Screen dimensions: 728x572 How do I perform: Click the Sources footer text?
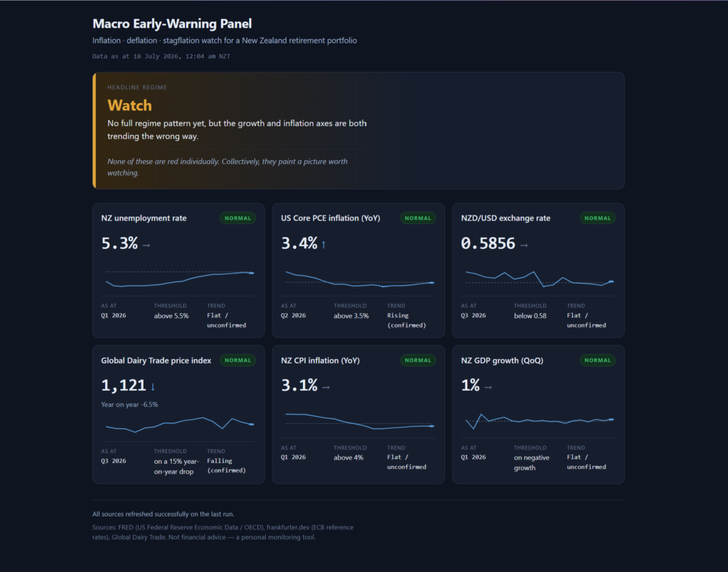click(223, 532)
